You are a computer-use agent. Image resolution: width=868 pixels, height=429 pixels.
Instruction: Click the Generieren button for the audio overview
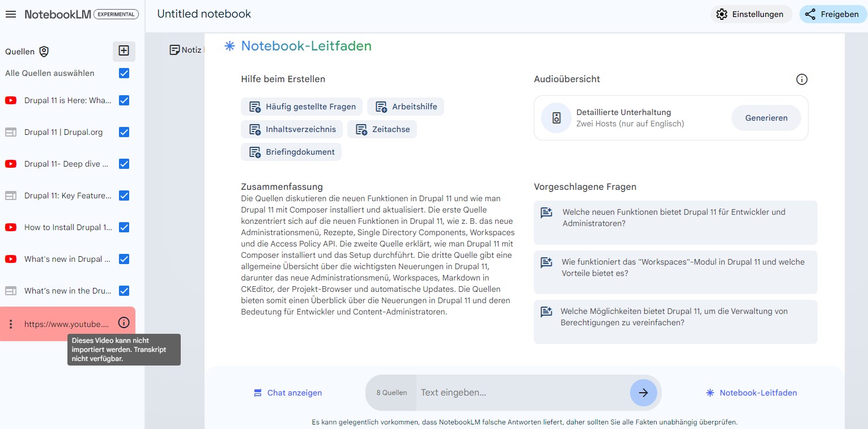766,118
